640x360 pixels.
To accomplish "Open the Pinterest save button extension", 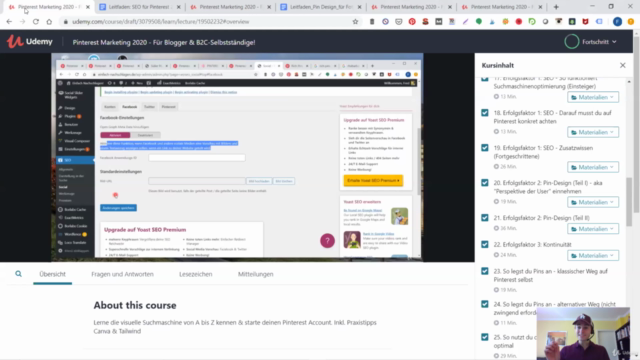I will tap(412, 22).
